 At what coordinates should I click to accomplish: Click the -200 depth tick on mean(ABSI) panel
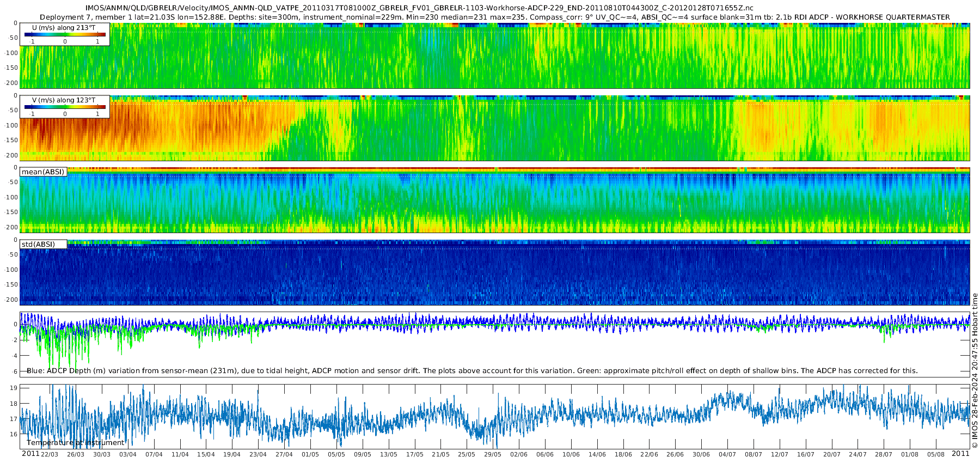[11, 227]
